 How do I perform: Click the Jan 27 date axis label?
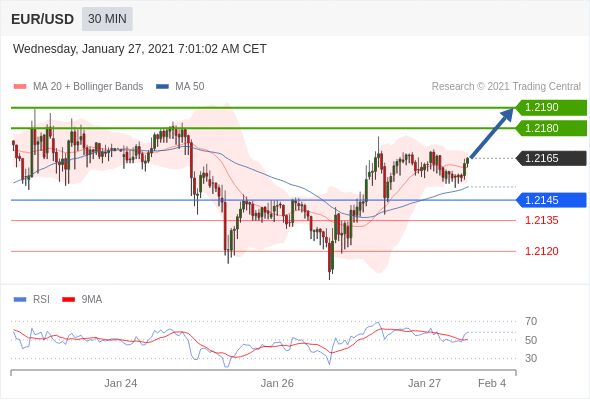[424, 383]
